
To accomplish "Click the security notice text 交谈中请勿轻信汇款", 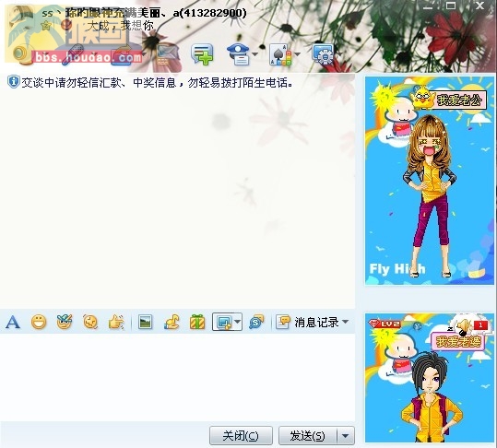I will [x=157, y=83].
